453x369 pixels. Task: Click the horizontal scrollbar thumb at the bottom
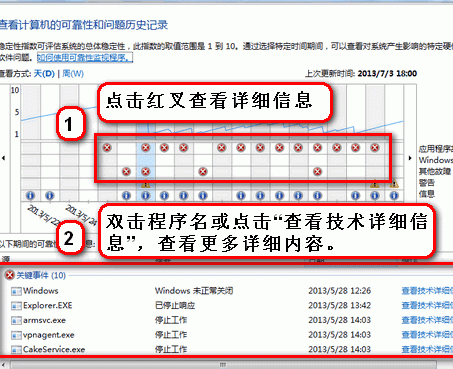(x=223, y=365)
